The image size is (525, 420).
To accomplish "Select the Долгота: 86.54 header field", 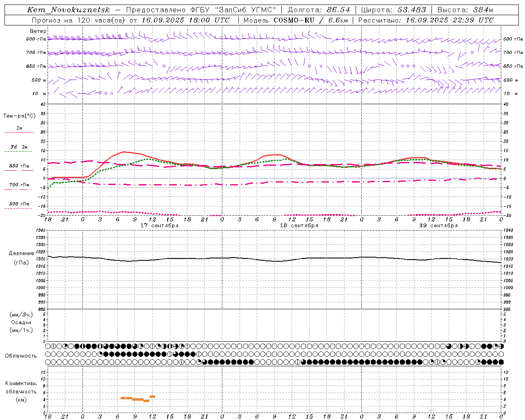I will (x=319, y=10).
